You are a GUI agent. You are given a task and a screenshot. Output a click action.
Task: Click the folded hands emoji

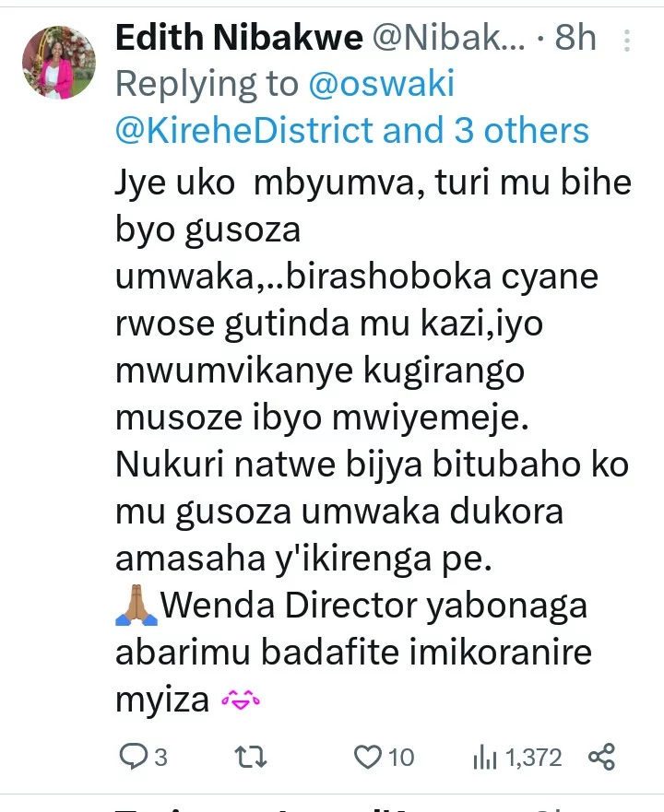(136, 605)
